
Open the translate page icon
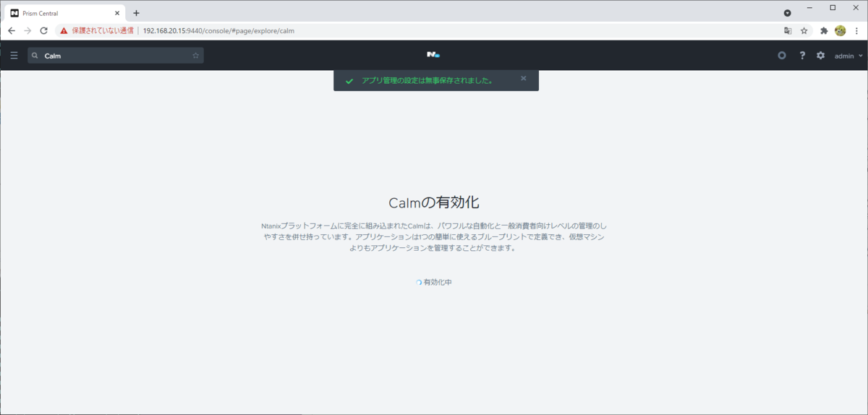(x=788, y=31)
